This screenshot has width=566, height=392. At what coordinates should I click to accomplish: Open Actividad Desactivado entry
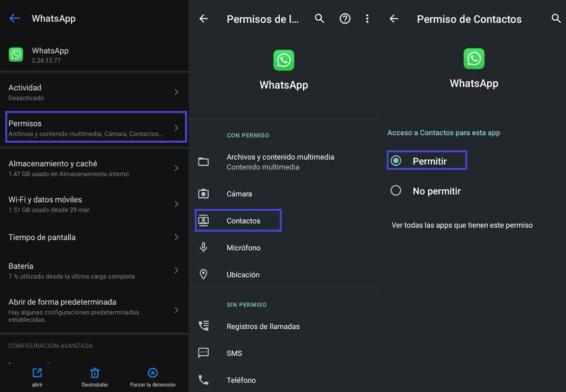click(x=94, y=92)
